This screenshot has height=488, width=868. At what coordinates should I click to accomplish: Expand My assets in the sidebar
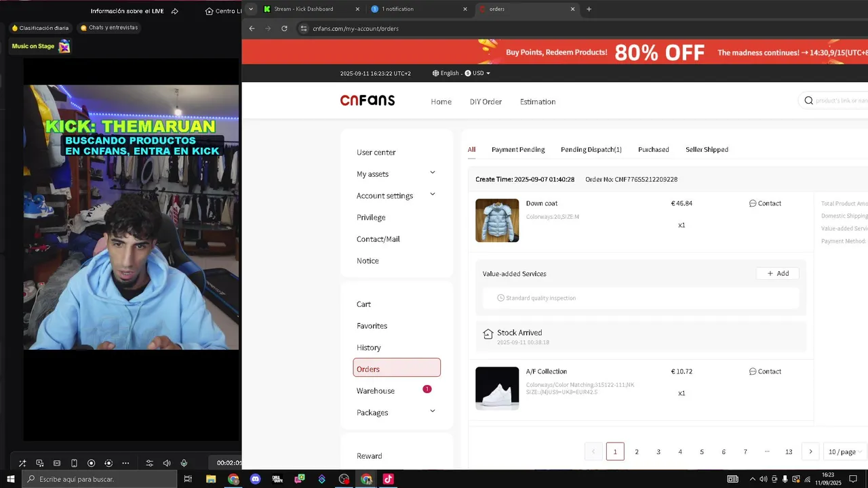433,173
